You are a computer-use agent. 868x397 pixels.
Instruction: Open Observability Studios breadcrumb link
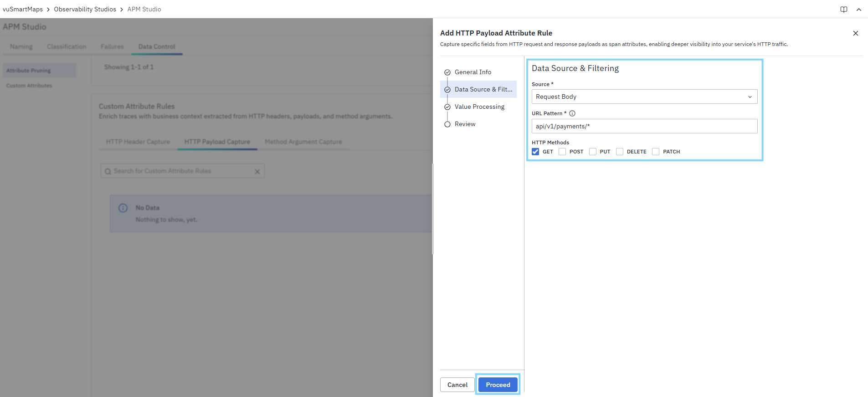pos(85,9)
